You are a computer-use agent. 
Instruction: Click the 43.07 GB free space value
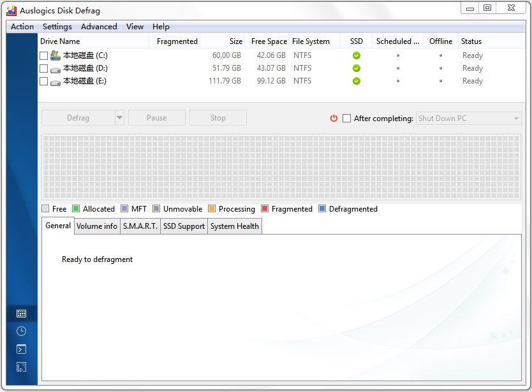271,68
